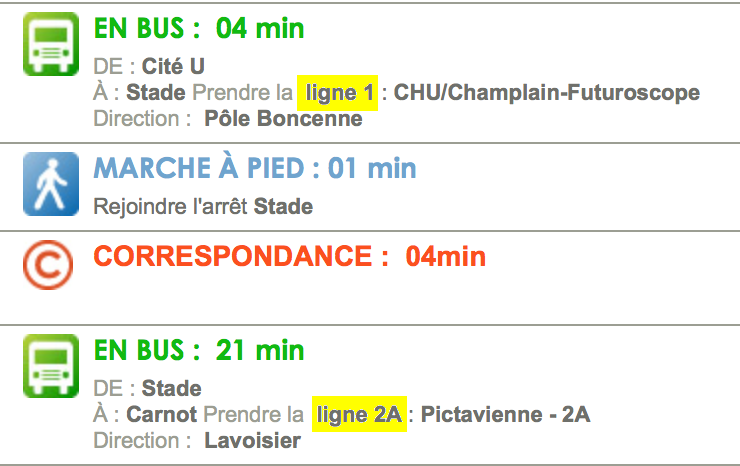Click the Cité U departure stop name

[173, 67]
